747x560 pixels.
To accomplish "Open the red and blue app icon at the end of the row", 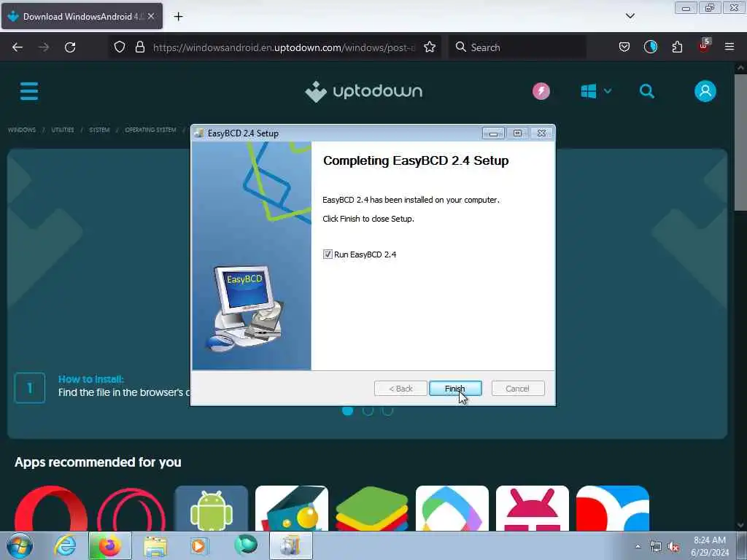I will pyautogui.click(x=613, y=508).
